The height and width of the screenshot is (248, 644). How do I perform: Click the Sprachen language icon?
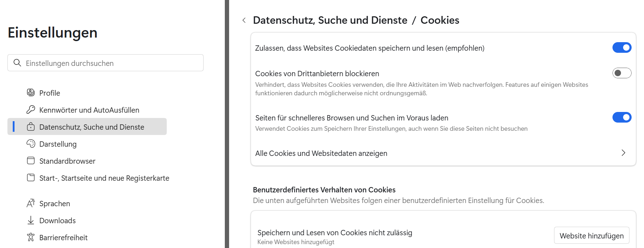tap(31, 203)
